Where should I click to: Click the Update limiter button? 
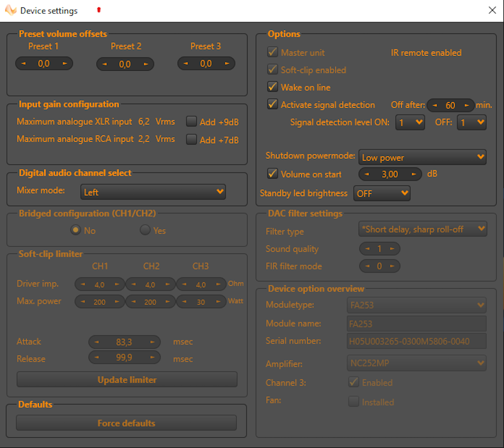click(x=127, y=380)
